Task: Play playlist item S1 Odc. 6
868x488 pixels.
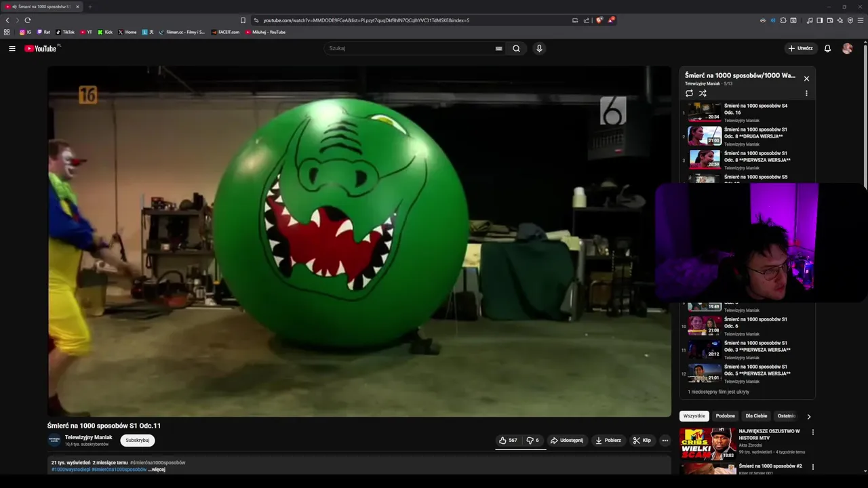Action: coord(747,325)
